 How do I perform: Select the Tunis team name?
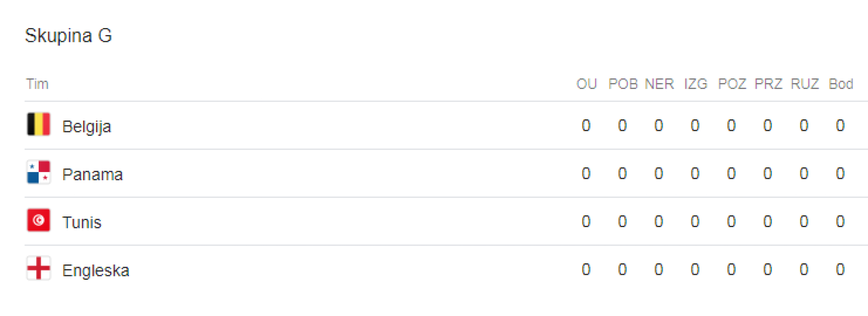82,222
